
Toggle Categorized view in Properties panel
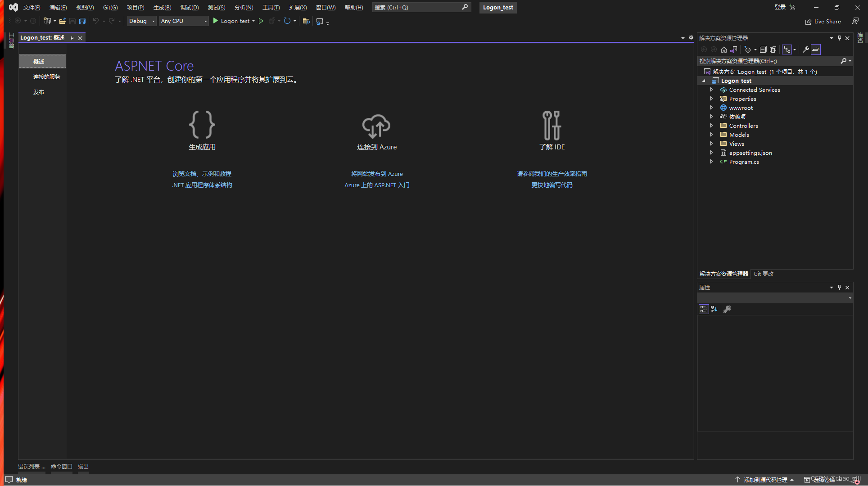pyautogui.click(x=703, y=309)
